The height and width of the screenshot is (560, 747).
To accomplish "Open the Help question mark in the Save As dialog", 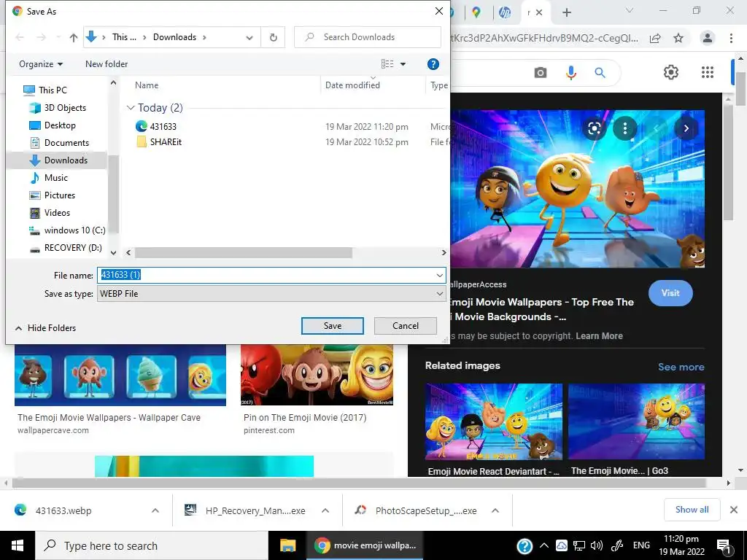I will 433,64.
